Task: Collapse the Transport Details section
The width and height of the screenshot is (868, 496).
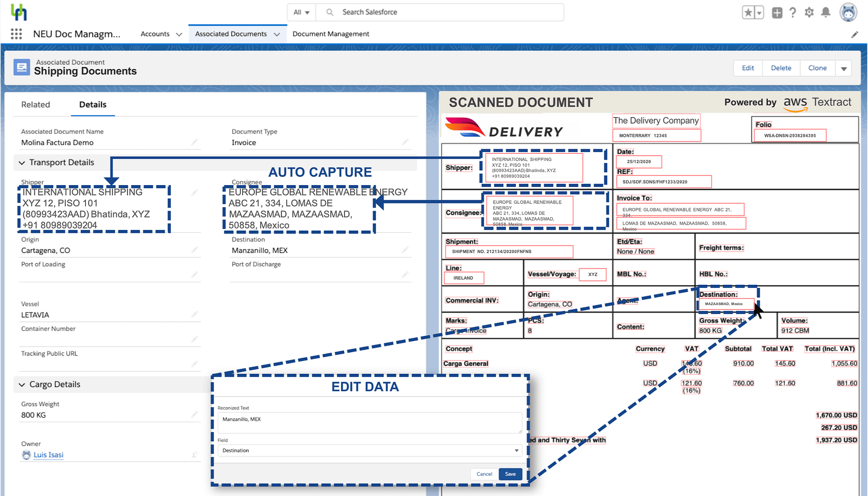Action: pos(22,163)
